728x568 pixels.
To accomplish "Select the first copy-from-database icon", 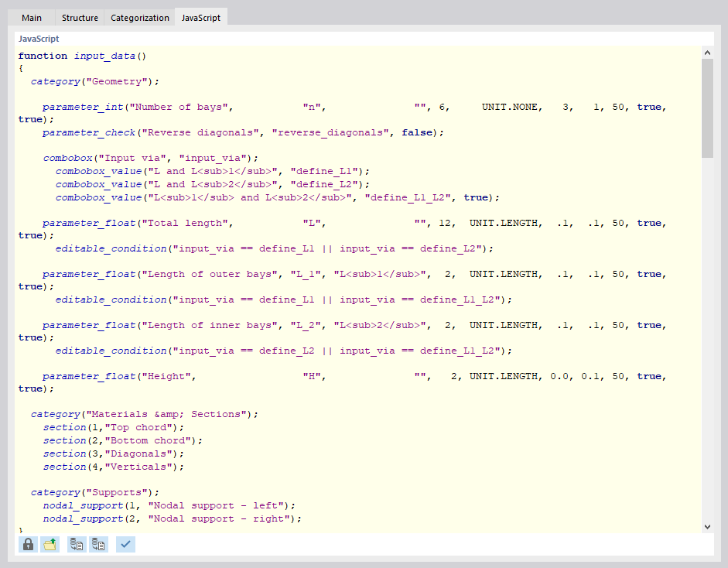I will pos(76,544).
